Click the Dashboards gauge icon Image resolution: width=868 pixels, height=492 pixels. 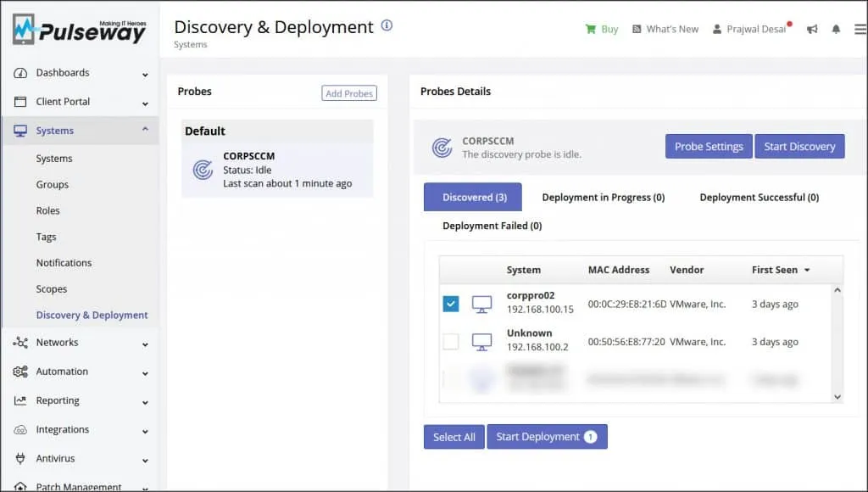click(x=20, y=73)
